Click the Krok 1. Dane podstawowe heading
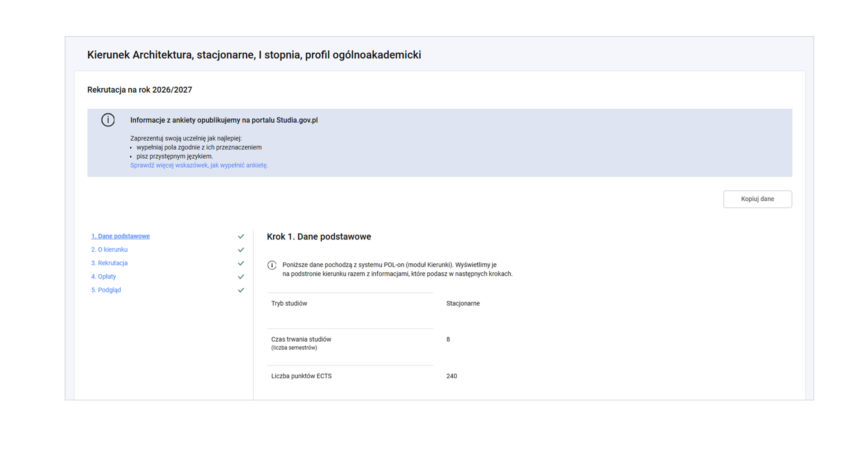 point(318,237)
